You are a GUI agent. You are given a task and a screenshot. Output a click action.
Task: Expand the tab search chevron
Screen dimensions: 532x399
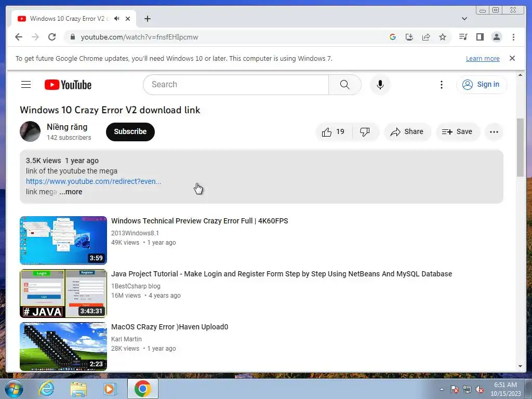(x=464, y=19)
